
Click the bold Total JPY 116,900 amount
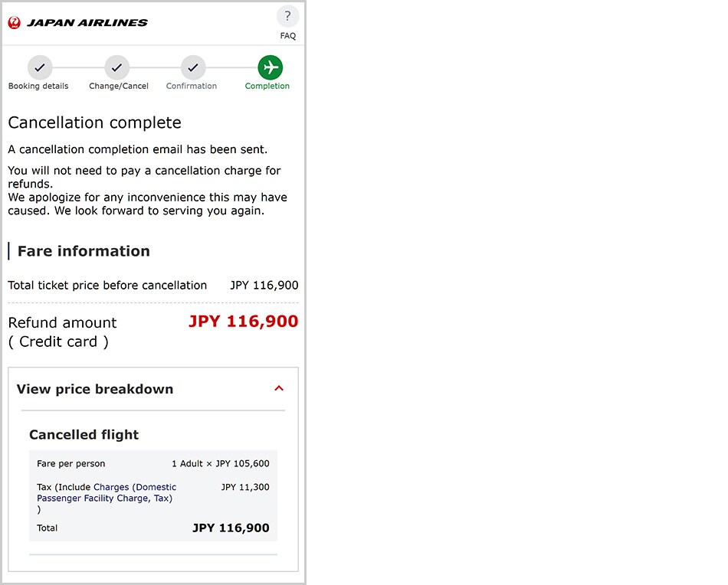pyautogui.click(x=231, y=528)
